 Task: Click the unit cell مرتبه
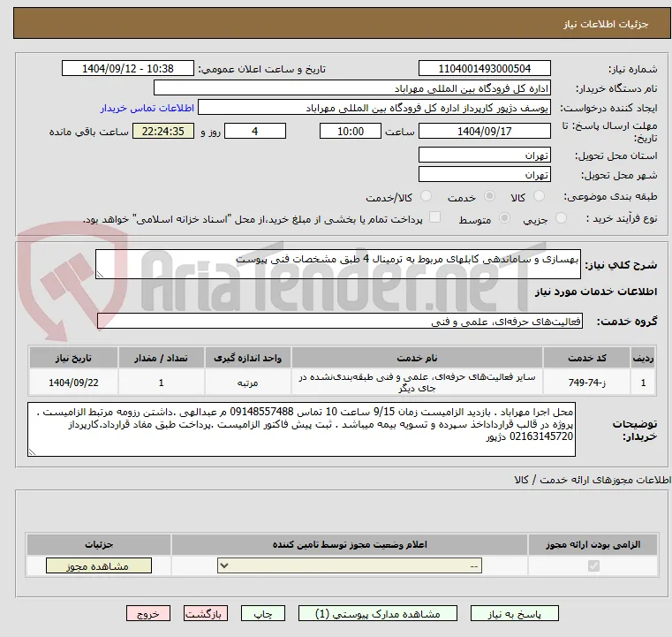coord(248,383)
